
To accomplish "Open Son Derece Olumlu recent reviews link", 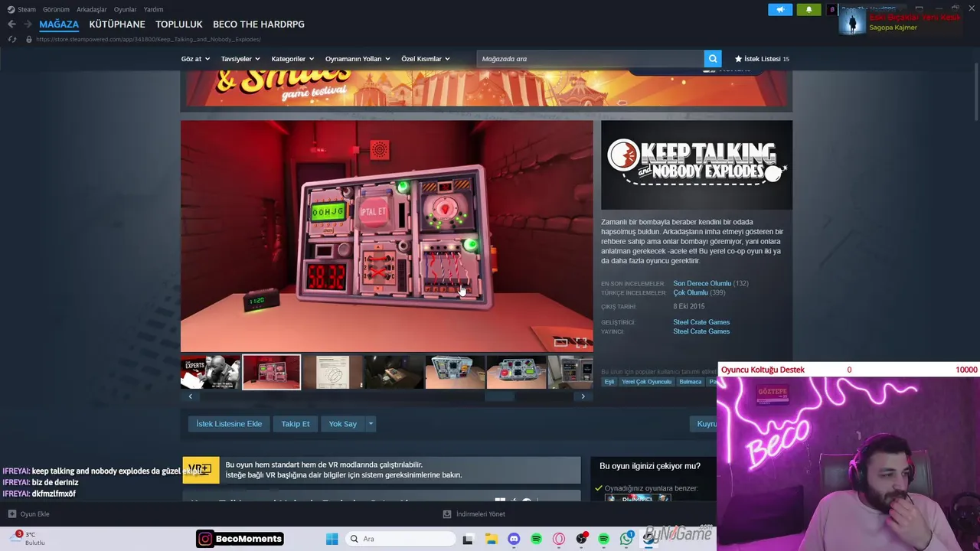I will point(702,283).
